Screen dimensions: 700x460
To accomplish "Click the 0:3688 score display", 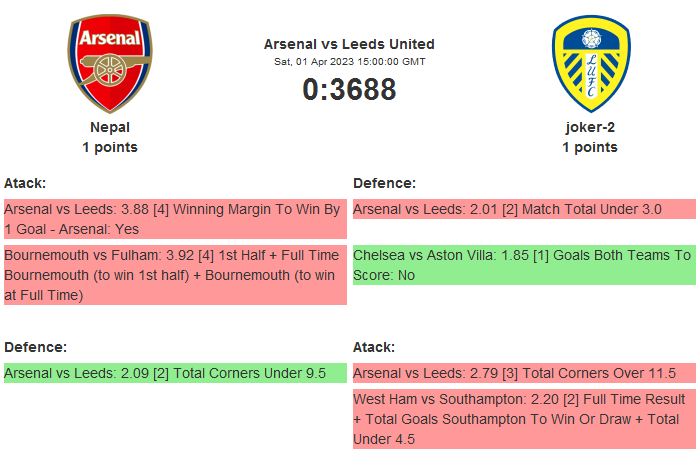I will pyautogui.click(x=349, y=90).
